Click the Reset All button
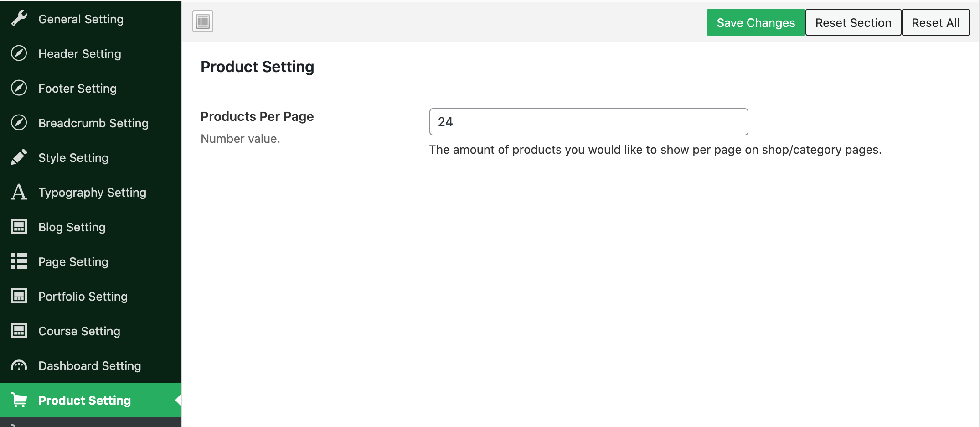Screen dimensions: 980x427 (935, 22)
